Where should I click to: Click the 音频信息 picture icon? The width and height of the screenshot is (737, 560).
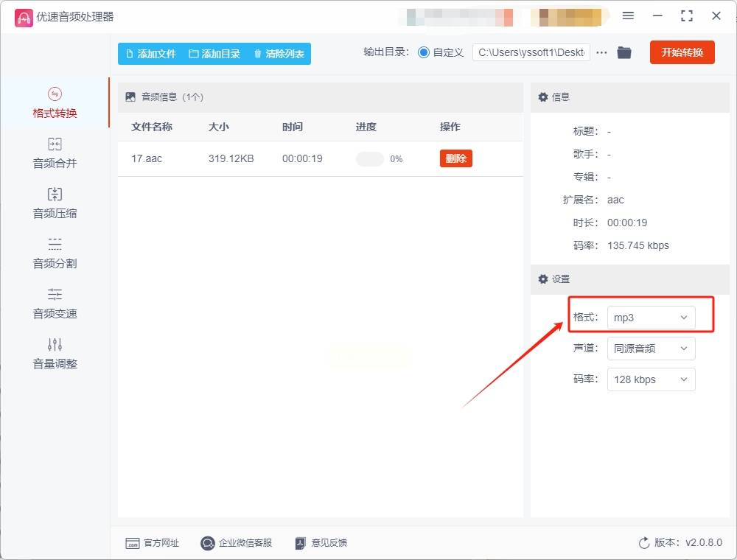(x=130, y=97)
